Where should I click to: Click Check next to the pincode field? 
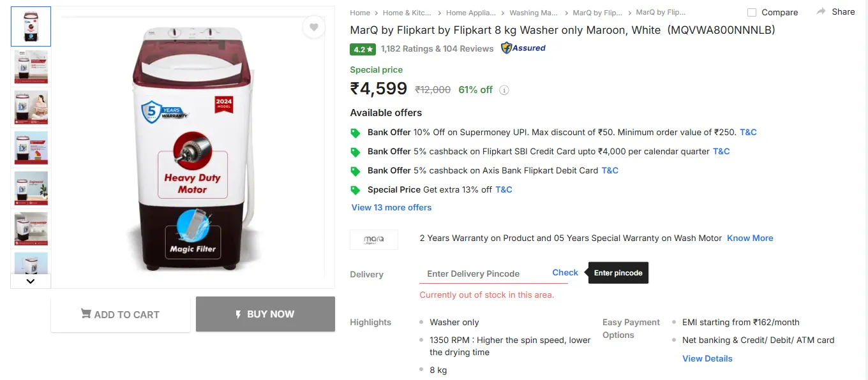[565, 272]
